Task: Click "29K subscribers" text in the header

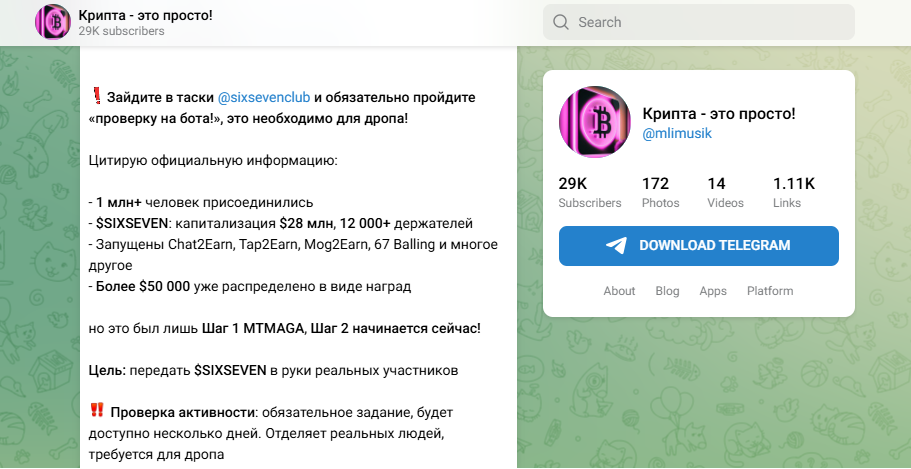Action: (121, 31)
